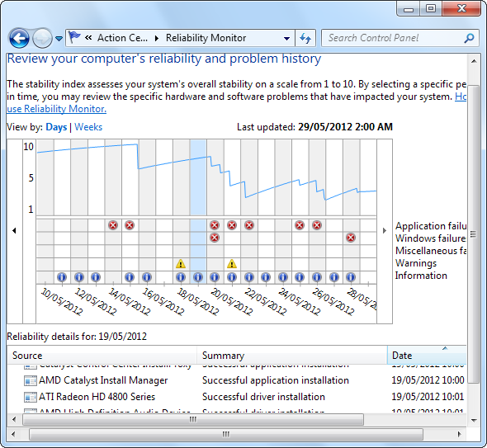
Task: Select the information icon for 25/05/2012
Action: tap(300, 277)
